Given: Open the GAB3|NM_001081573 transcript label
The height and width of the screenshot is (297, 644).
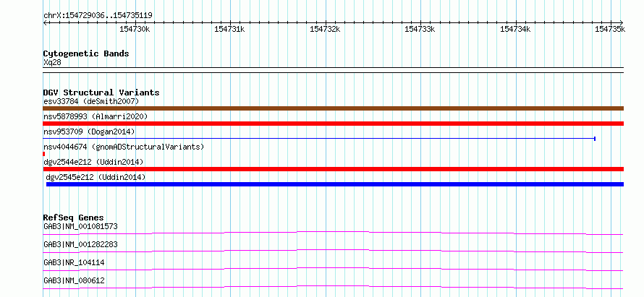Looking at the screenshot, I should coord(81,226).
